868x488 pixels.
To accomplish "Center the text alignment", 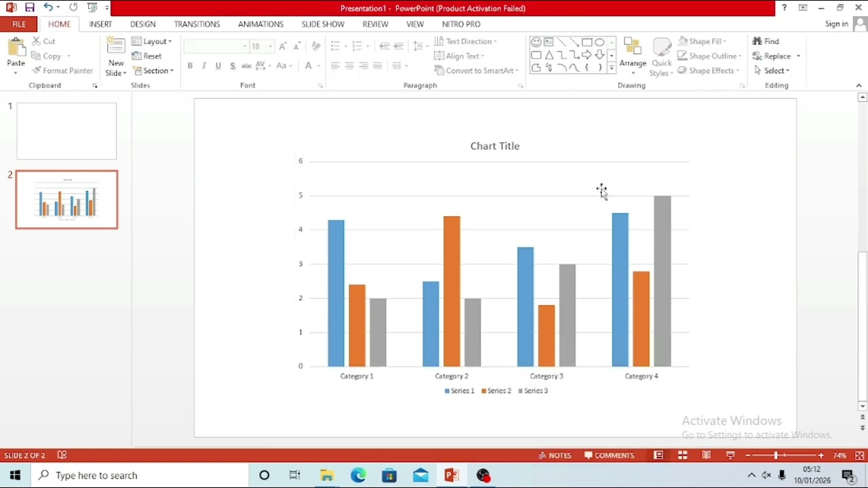I will [x=349, y=66].
